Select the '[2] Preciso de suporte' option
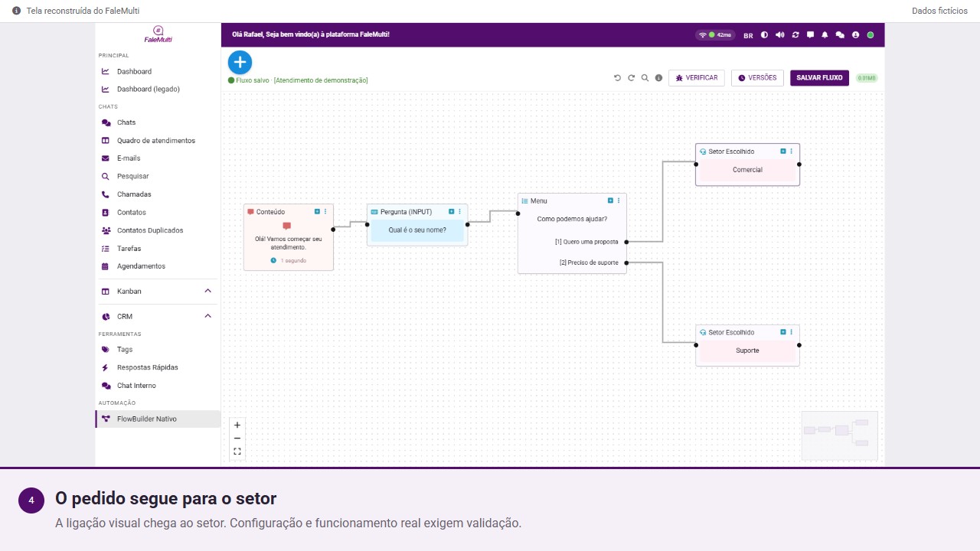The height and width of the screenshot is (551, 980). pos(589,263)
